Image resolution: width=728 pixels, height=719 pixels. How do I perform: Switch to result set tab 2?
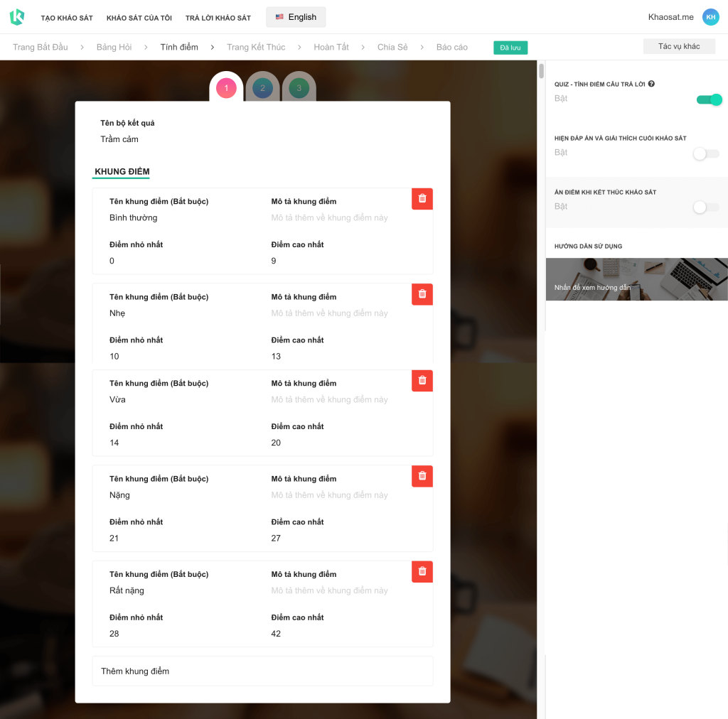262,87
